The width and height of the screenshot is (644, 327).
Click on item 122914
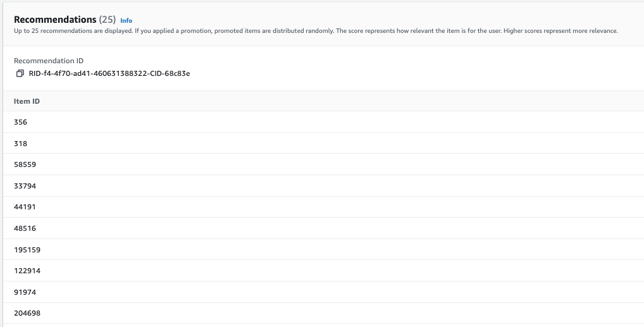point(27,271)
